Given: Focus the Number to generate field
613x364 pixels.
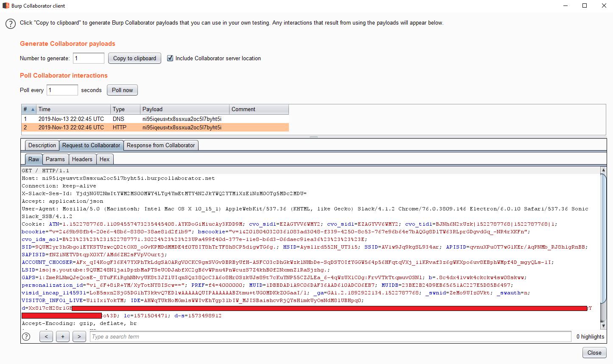Looking at the screenshot, I should coord(89,58).
